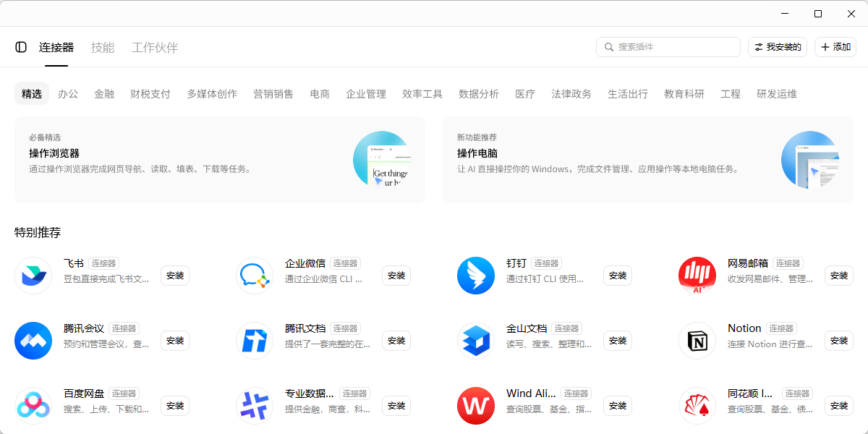The height and width of the screenshot is (434, 868).
Task: Select the 金融 category
Action: 104,94
